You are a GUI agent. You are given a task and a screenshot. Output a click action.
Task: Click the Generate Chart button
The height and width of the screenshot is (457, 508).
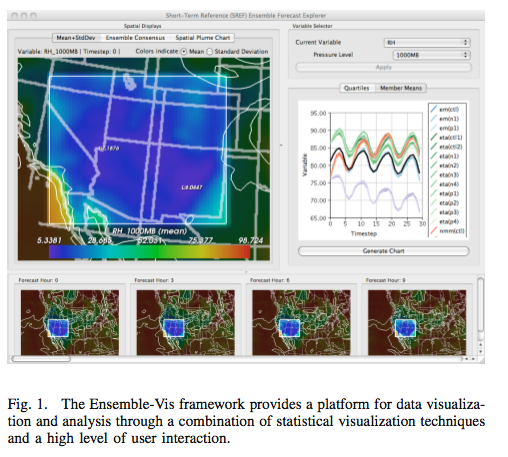(384, 251)
